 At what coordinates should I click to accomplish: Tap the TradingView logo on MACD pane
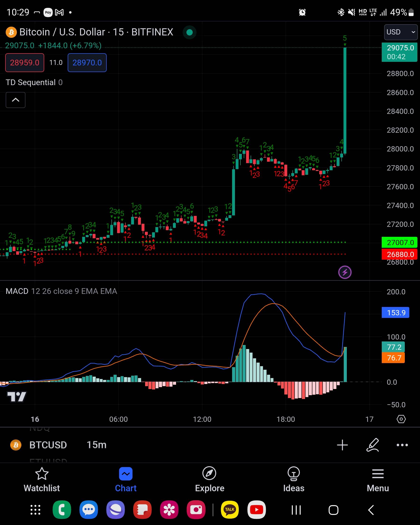(x=17, y=397)
